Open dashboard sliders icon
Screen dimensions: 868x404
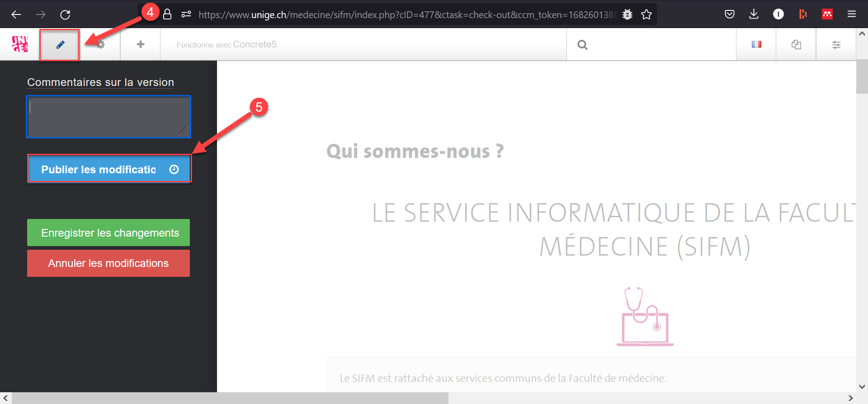(836, 44)
